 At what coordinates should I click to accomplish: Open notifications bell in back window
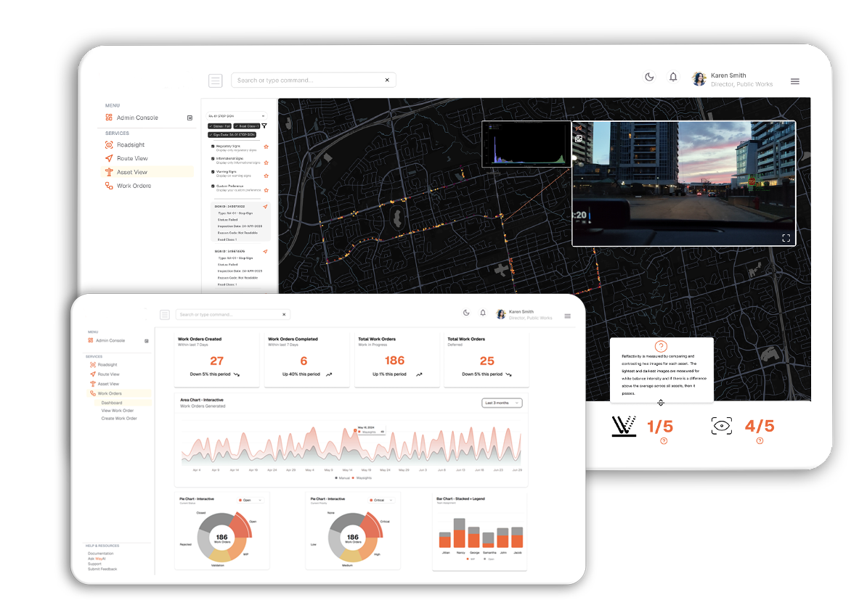pos(673,78)
